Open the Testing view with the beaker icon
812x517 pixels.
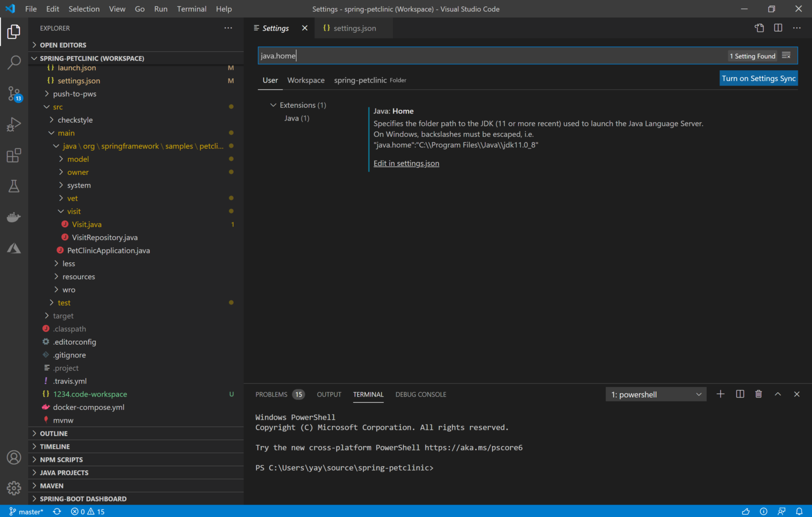[x=14, y=186]
